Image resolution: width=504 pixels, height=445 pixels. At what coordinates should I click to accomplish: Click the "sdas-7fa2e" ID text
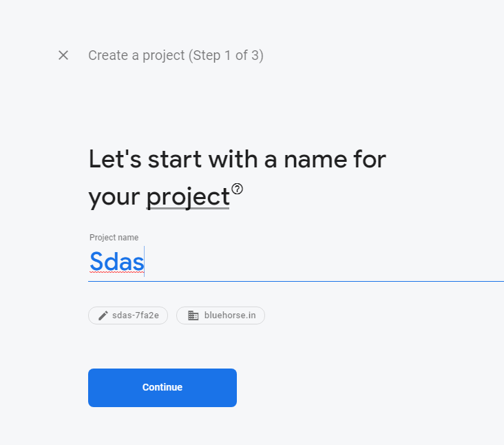coord(136,315)
